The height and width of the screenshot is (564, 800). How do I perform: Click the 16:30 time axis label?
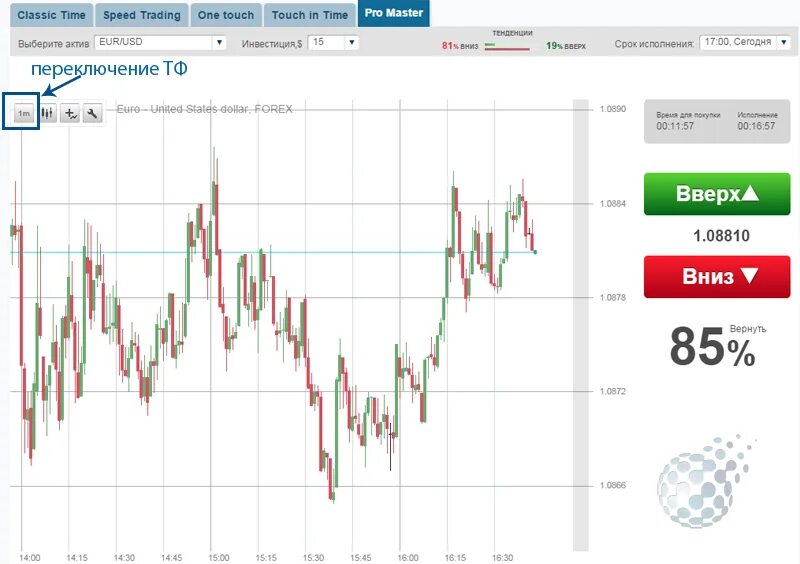click(503, 558)
